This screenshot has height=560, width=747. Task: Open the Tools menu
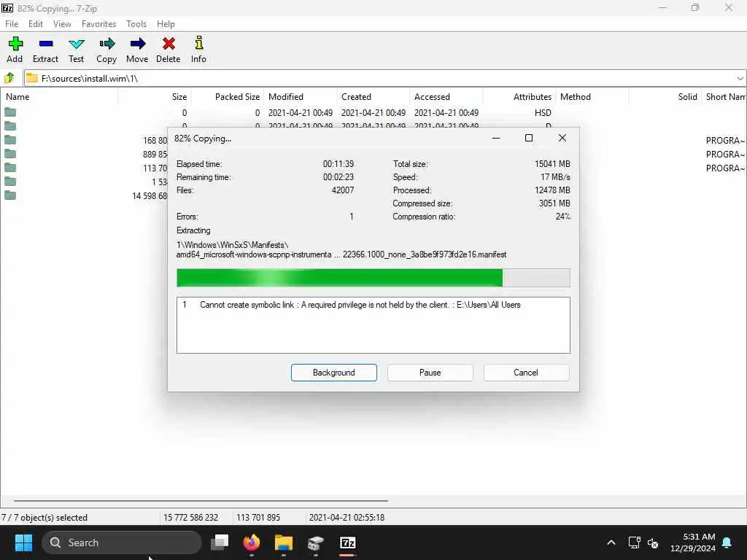(136, 24)
